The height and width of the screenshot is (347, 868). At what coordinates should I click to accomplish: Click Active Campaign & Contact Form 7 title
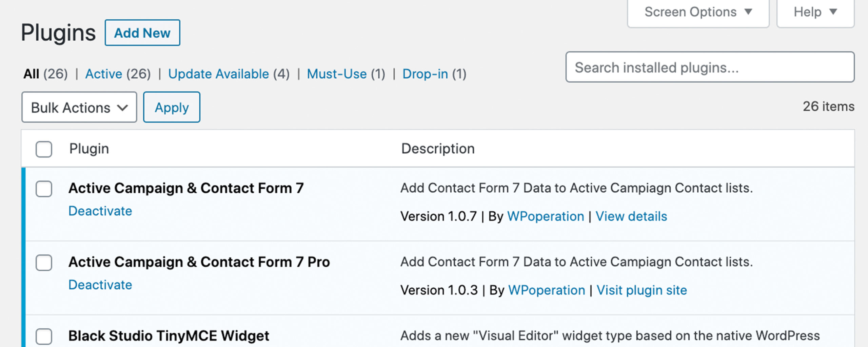[x=186, y=188]
